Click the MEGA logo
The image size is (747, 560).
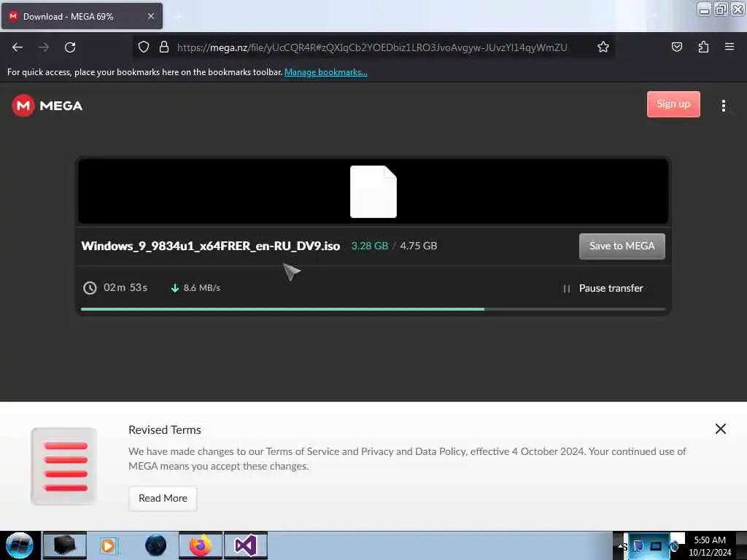click(x=47, y=105)
